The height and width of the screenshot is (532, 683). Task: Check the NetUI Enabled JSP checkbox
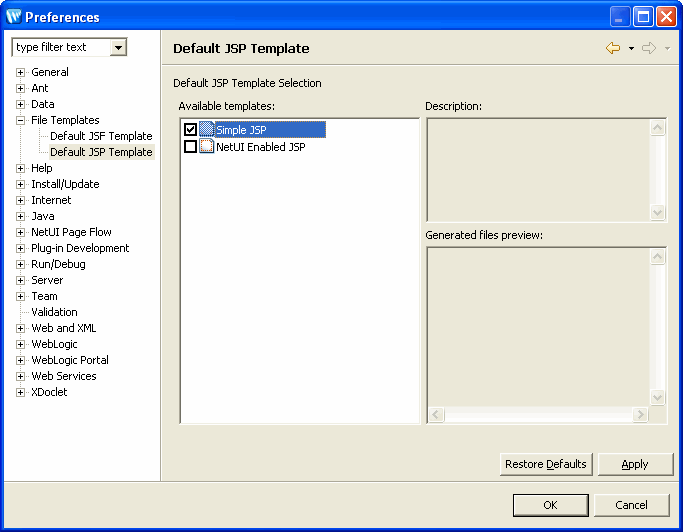[190, 146]
